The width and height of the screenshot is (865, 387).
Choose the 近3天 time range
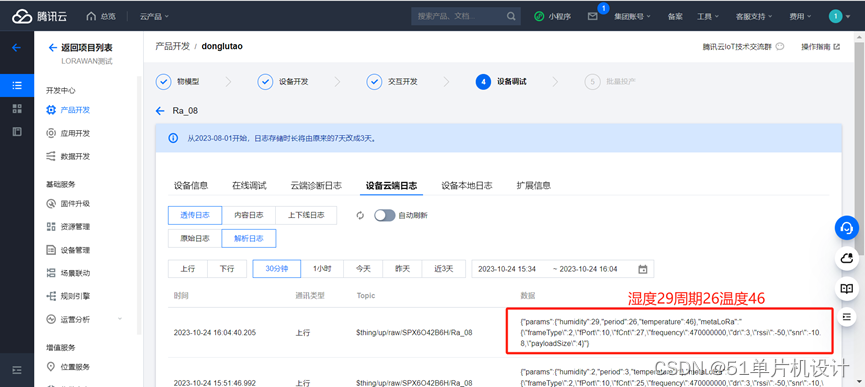pos(444,269)
